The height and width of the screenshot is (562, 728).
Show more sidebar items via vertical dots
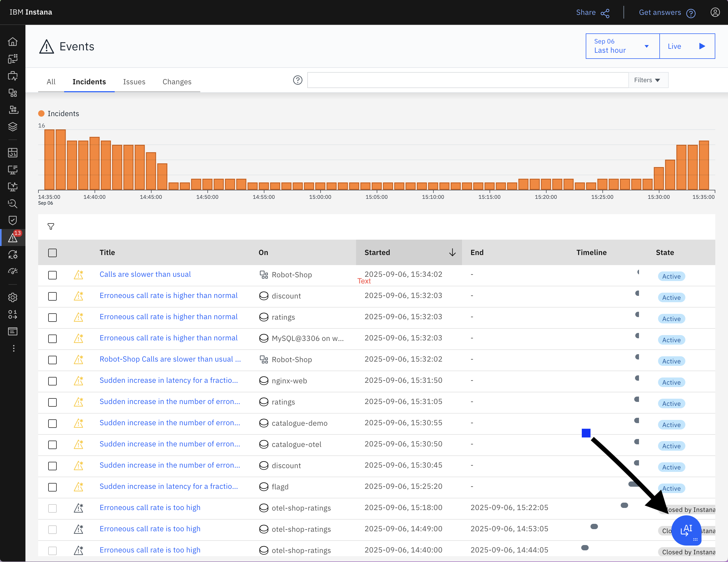pos(13,349)
